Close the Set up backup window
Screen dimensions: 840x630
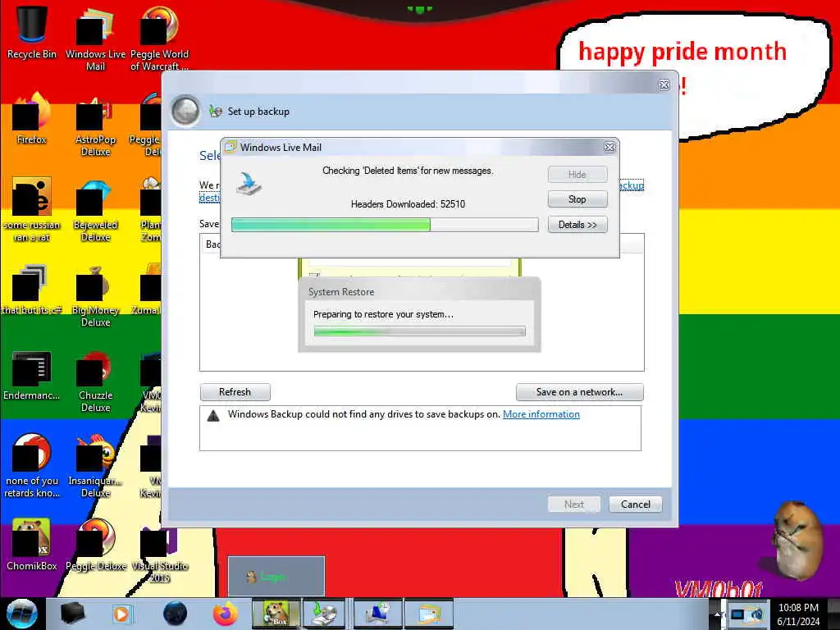[664, 84]
